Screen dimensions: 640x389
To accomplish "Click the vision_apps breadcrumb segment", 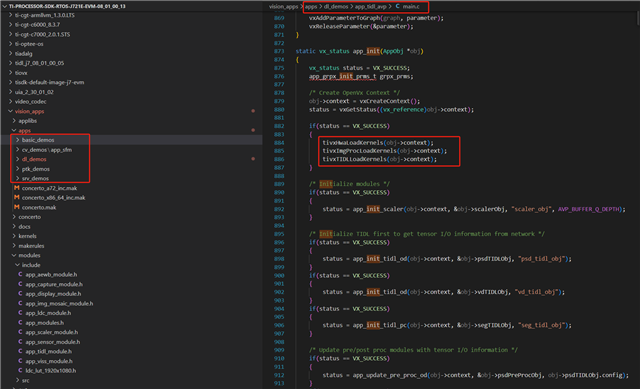I will [x=283, y=6].
